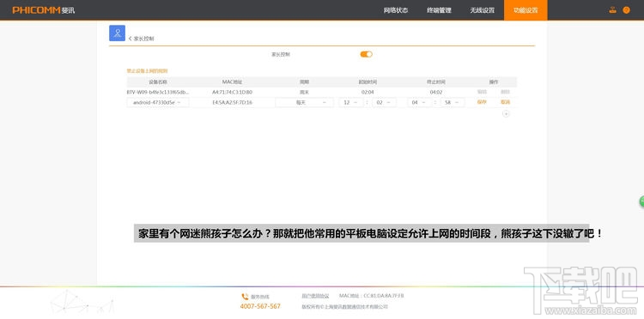Click the 设备名称 column header

tap(158, 82)
